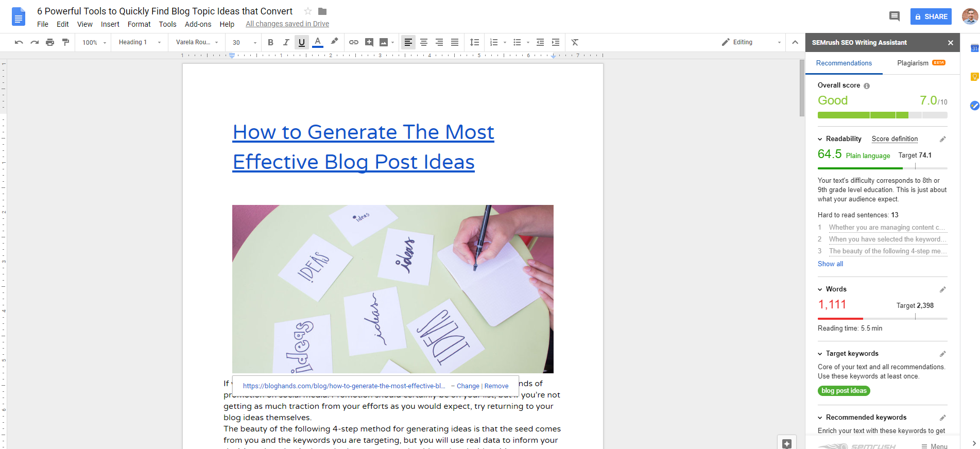
Task: Set justified text alignment
Action: pos(455,42)
